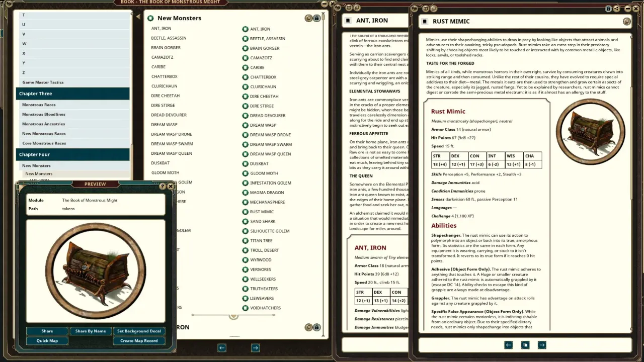The image size is (644, 362).
Task: Click the Quick Map button
Action: point(47,341)
